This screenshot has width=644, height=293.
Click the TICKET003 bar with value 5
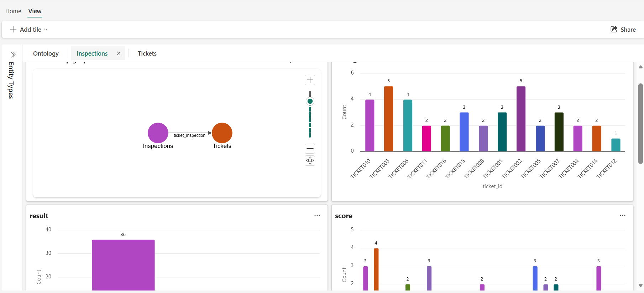[x=389, y=119]
